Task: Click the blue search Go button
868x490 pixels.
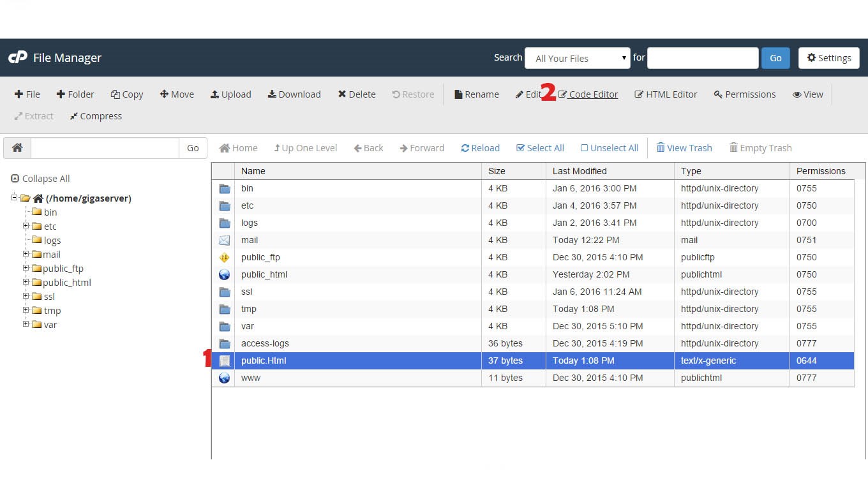Action: tap(775, 58)
